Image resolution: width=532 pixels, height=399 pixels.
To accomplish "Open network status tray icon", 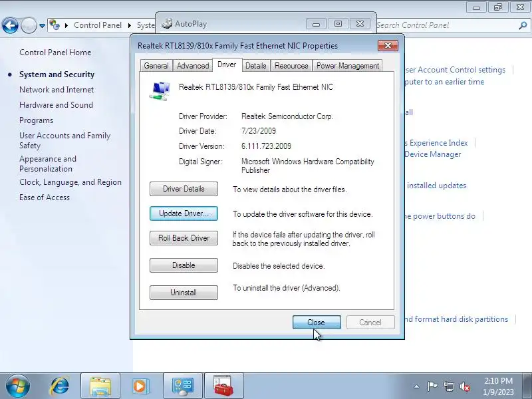I will click(448, 386).
